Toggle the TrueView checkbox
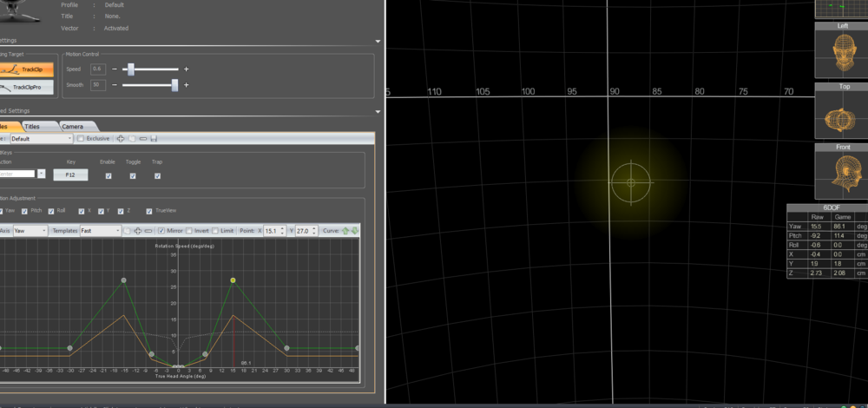 (x=149, y=210)
